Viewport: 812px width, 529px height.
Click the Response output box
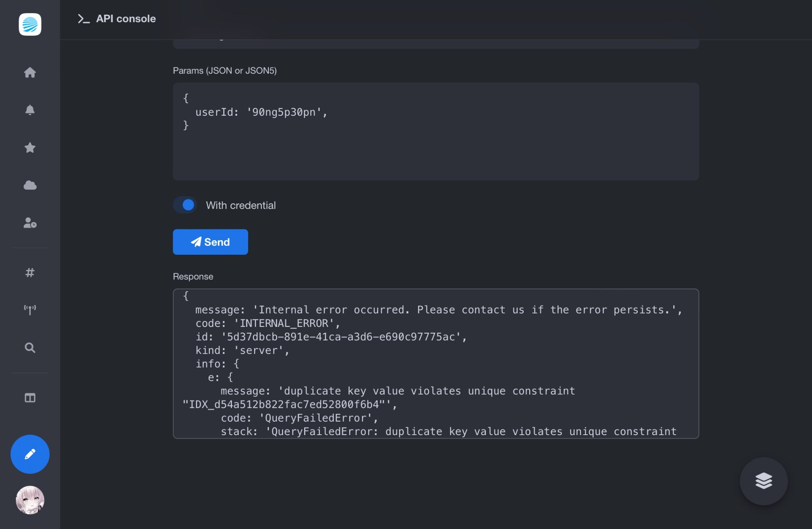(x=435, y=363)
